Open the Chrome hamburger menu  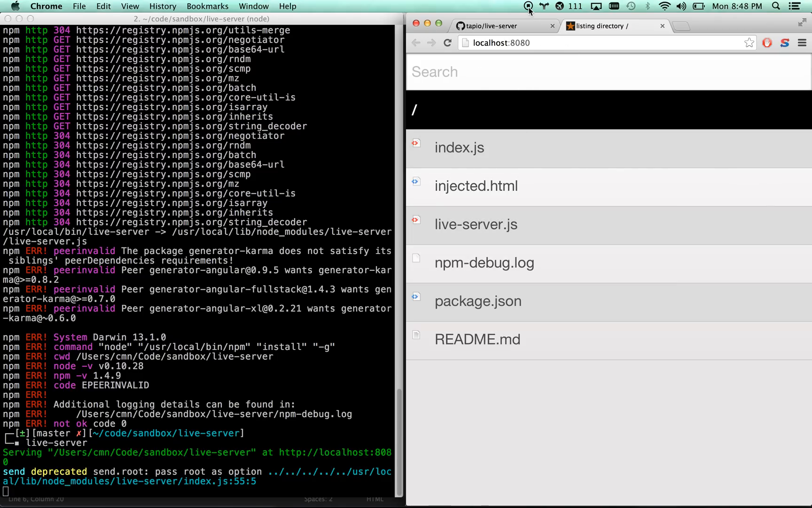click(802, 43)
